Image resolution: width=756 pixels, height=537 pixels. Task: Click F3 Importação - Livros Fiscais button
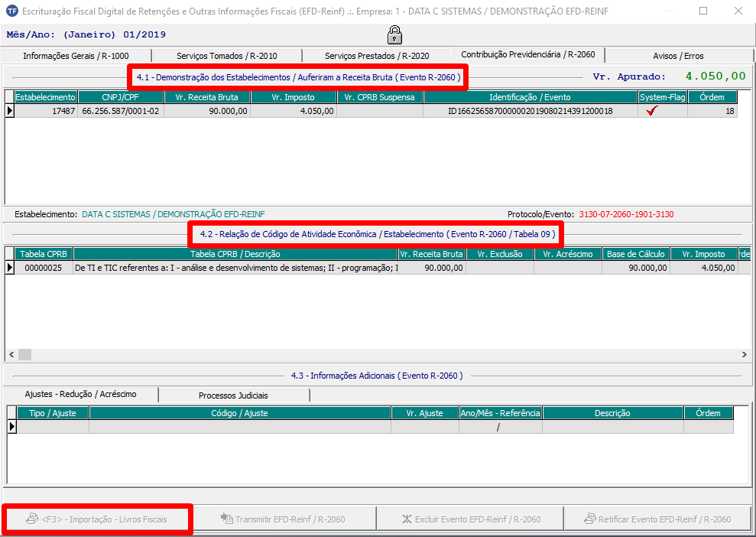(97, 519)
